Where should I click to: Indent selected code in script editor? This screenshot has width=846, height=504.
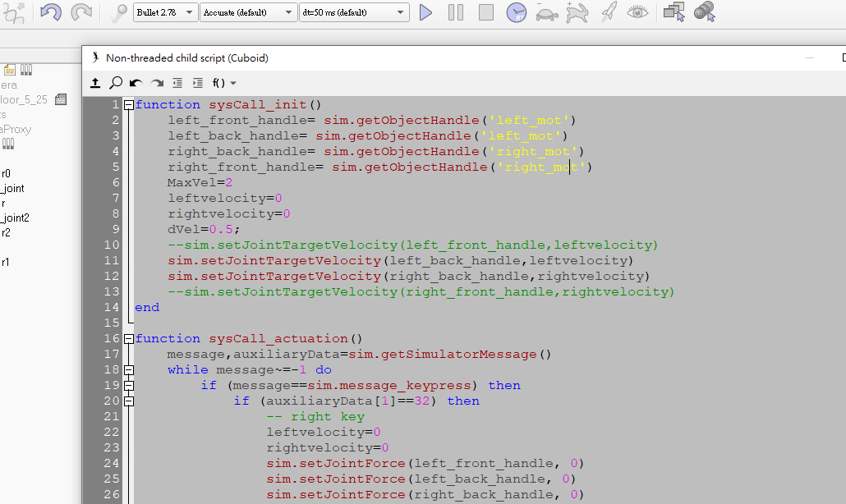[198, 83]
